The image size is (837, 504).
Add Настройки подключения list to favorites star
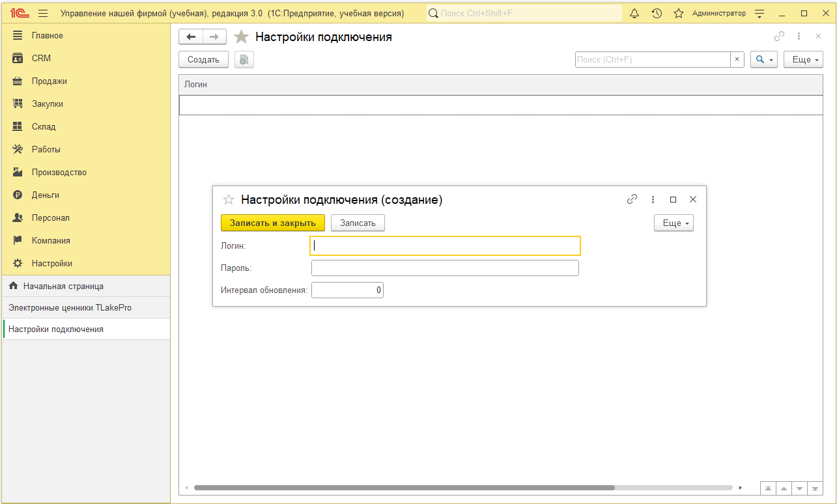pos(242,37)
